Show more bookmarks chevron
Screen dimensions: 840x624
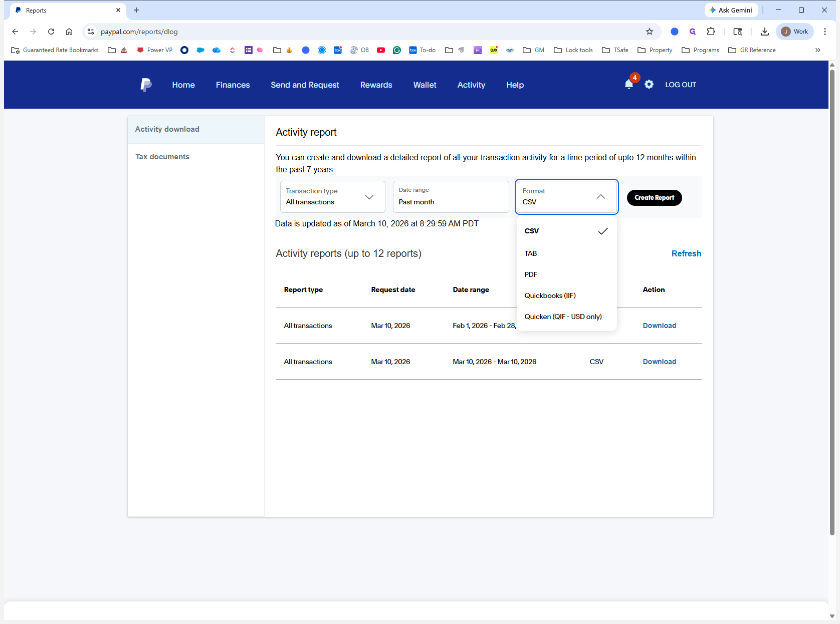(818, 50)
